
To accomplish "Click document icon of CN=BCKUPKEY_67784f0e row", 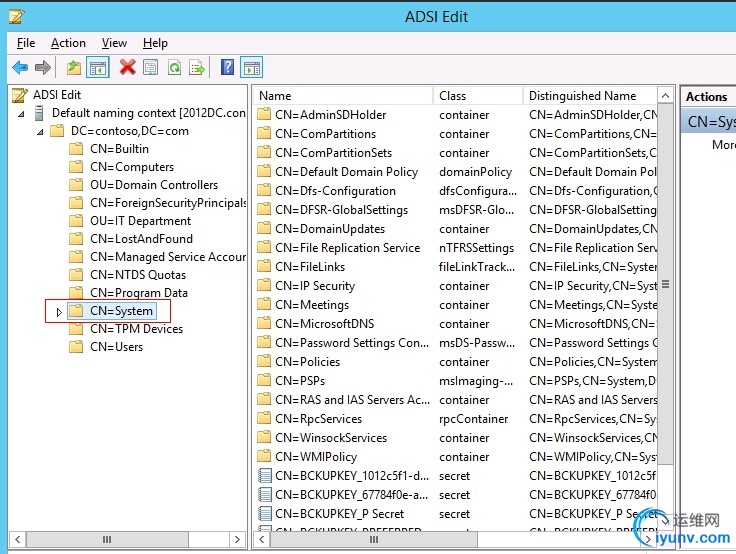I will [x=265, y=494].
